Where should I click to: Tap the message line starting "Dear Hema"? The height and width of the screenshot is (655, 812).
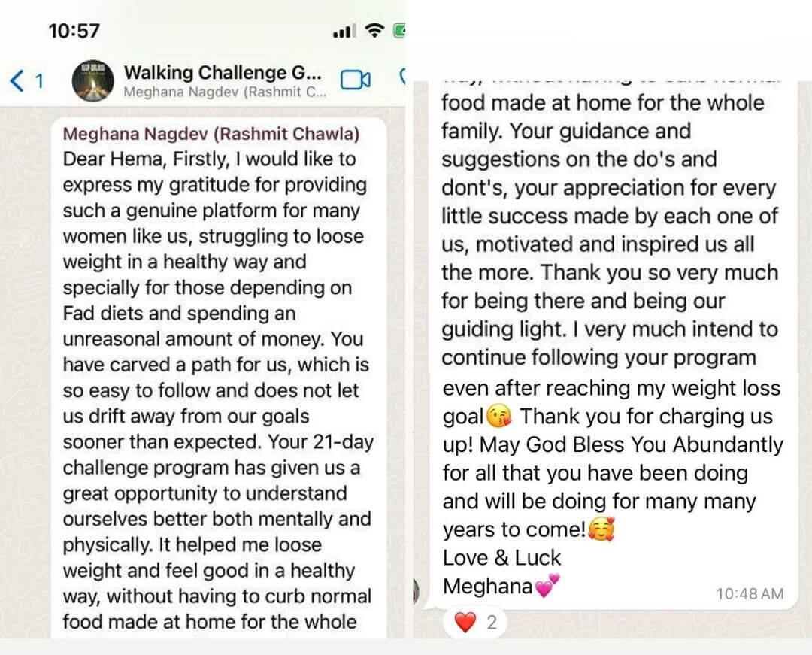209,159
